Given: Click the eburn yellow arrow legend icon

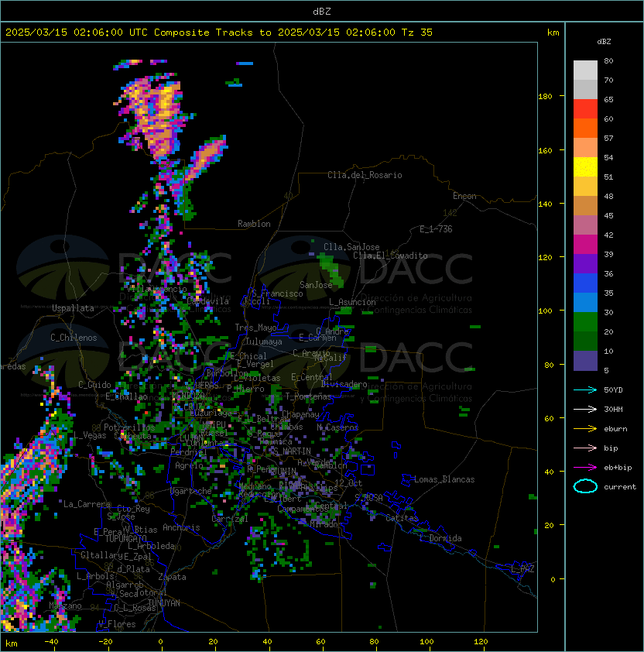Looking at the screenshot, I should point(585,429).
